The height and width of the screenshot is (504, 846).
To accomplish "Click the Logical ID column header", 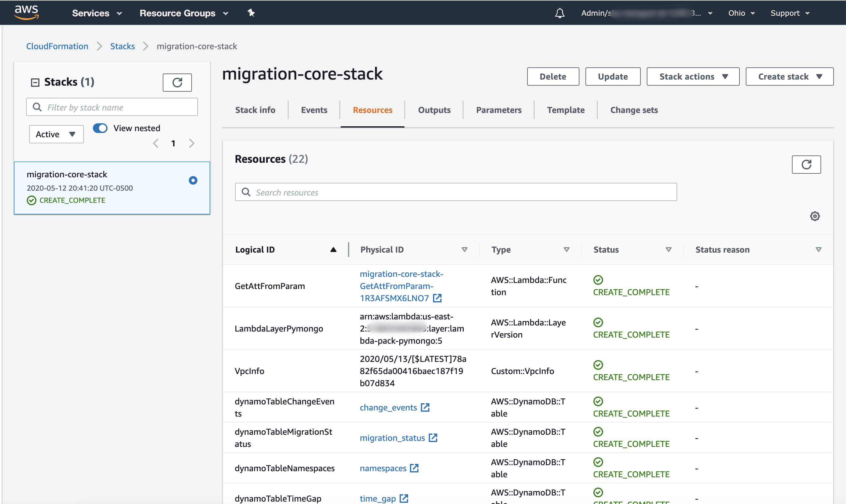I will (x=255, y=250).
